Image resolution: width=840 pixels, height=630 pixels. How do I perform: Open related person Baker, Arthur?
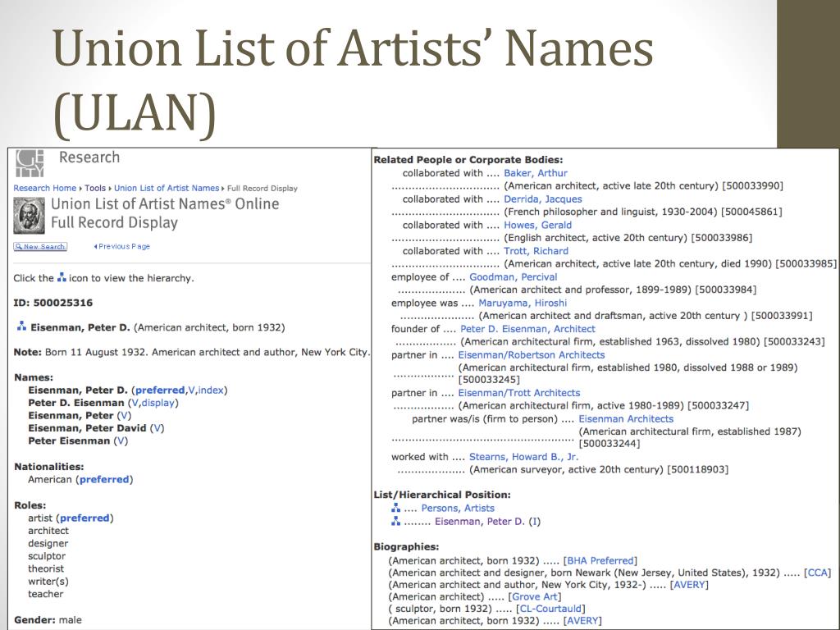click(x=535, y=173)
